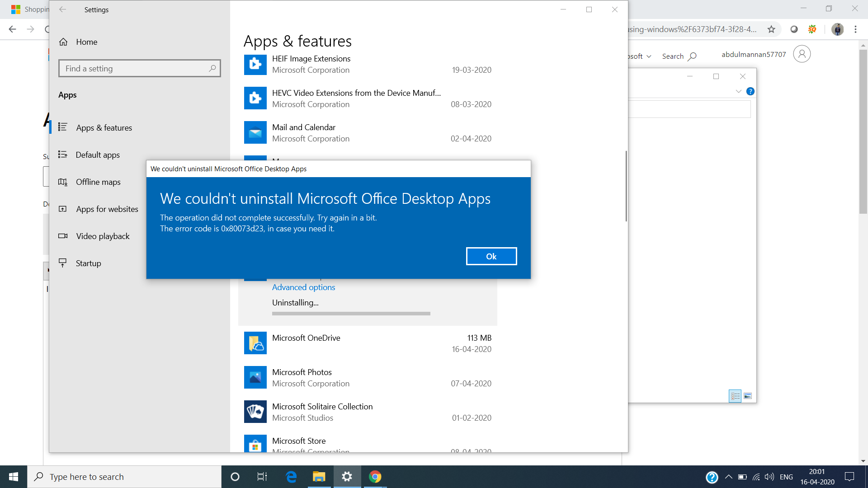Click the taskbar Type here to search box
The image size is (868, 488).
pos(124,477)
